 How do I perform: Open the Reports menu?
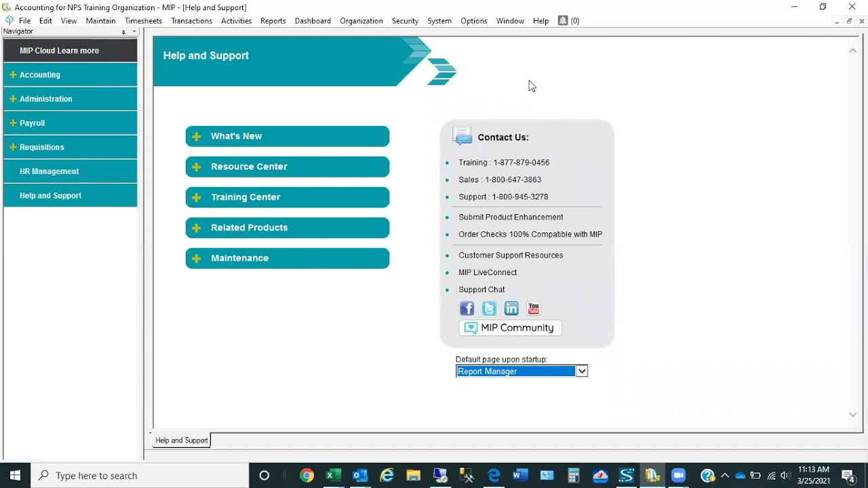273,21
